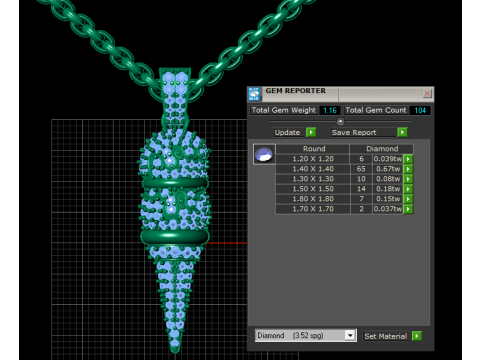Close the Gem Reporter window

point(427,93)
